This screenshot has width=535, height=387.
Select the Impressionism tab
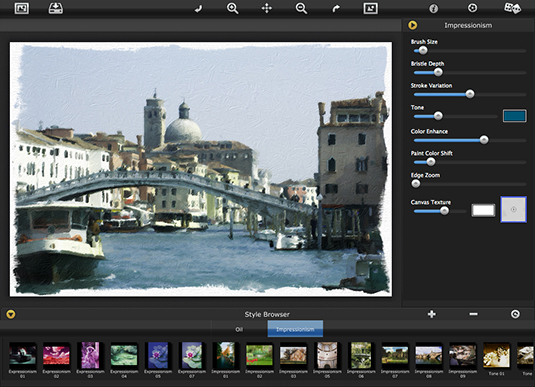coord(295,329)
